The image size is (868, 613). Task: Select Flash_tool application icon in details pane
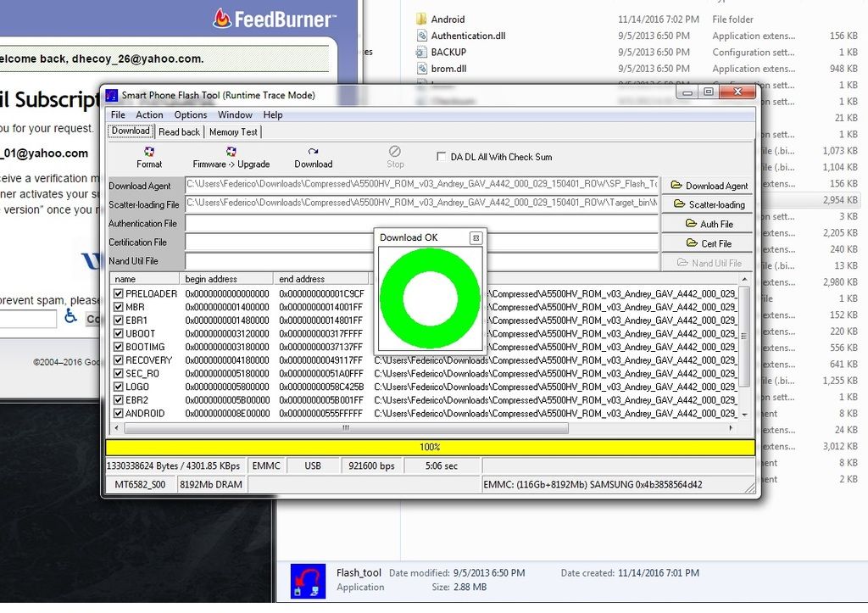coord(308,581)
